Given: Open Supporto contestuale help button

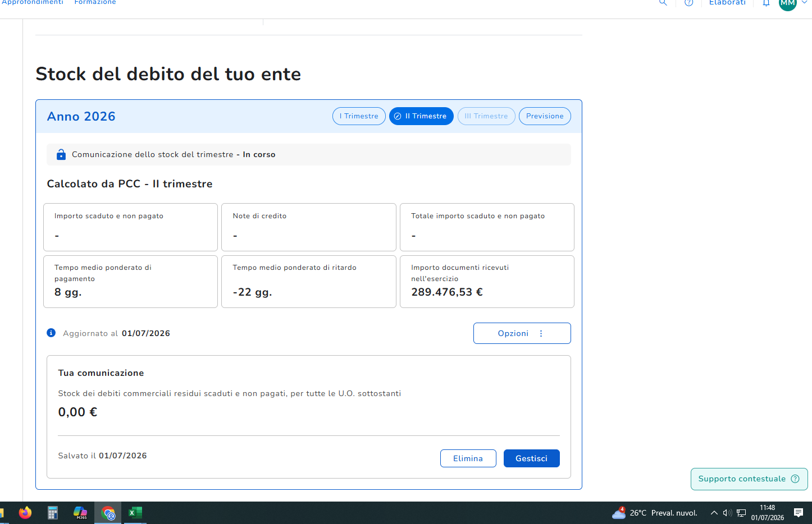Looking at the screenshot, I should pos(749,479).
